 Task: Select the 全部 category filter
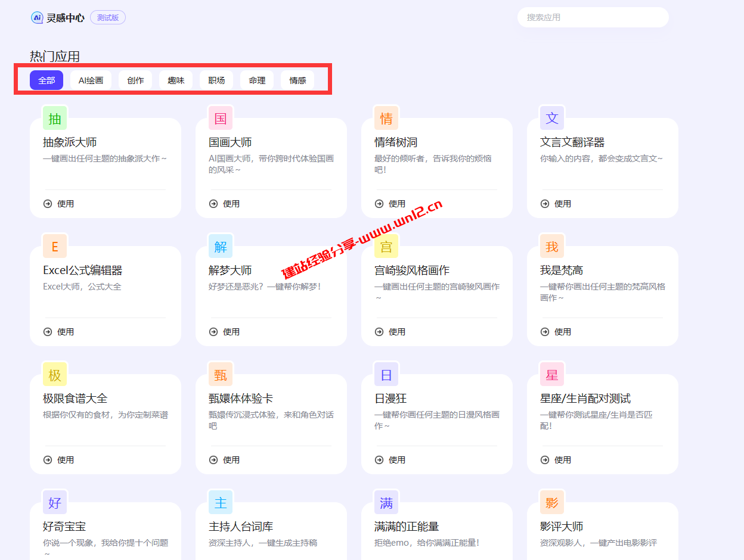(x=46, y=80)
